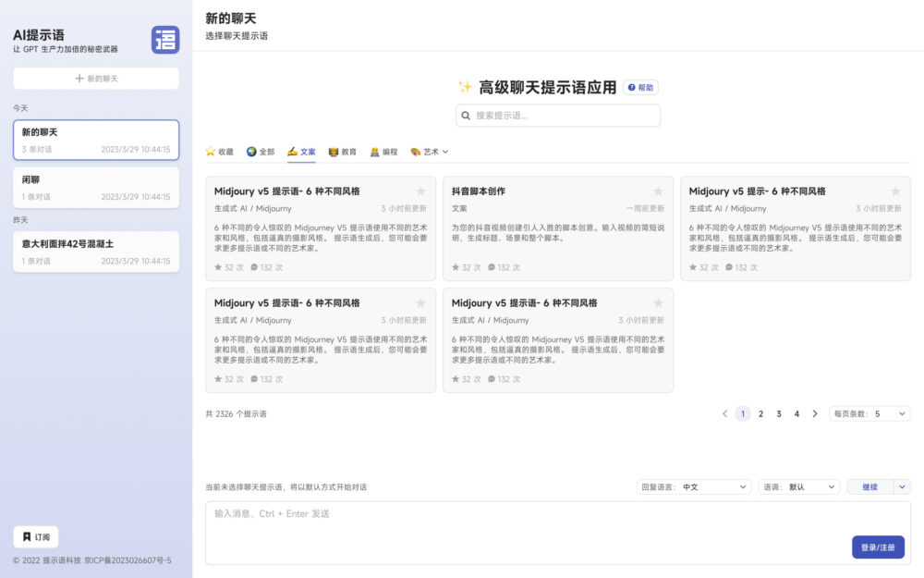Star the bottom-left Midjoury v5 提示语 card
This screenshot has height=578, width=924.
pyautogui.click(x=422, y=302)
